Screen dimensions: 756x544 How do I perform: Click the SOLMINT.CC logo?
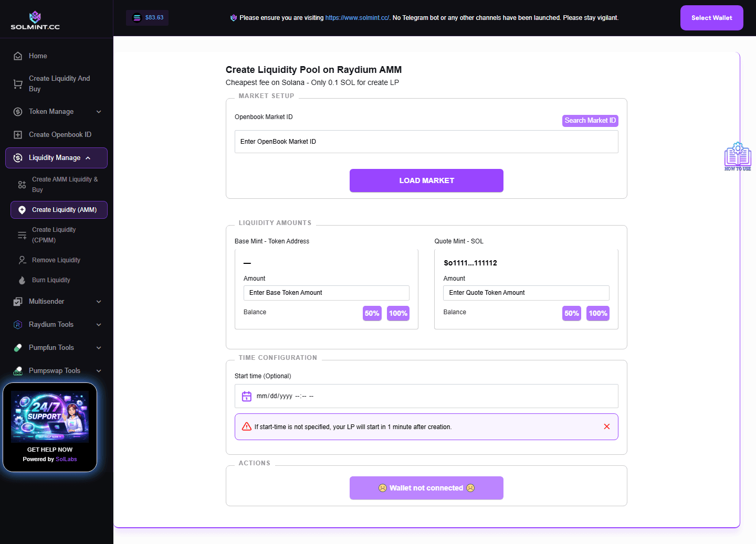point(34,18)
